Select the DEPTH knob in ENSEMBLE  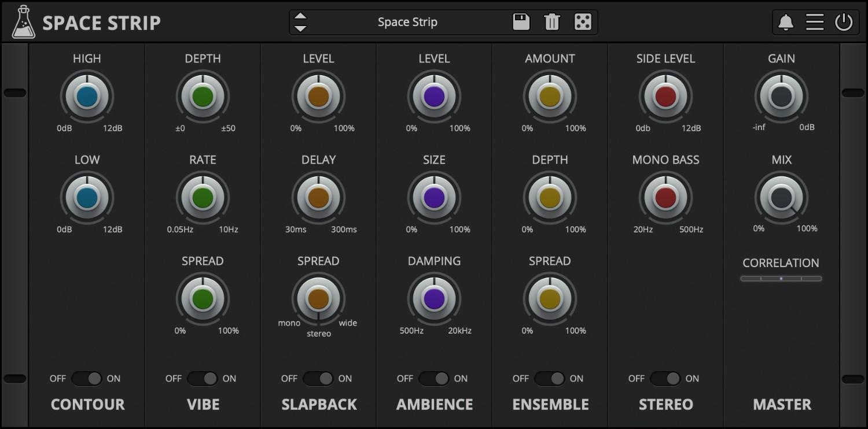(x=550, y=198)
